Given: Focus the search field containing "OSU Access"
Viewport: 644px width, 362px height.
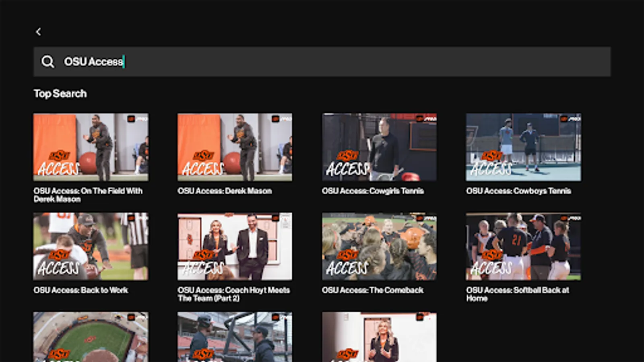Looking at the screenshot, I should 322,62.
